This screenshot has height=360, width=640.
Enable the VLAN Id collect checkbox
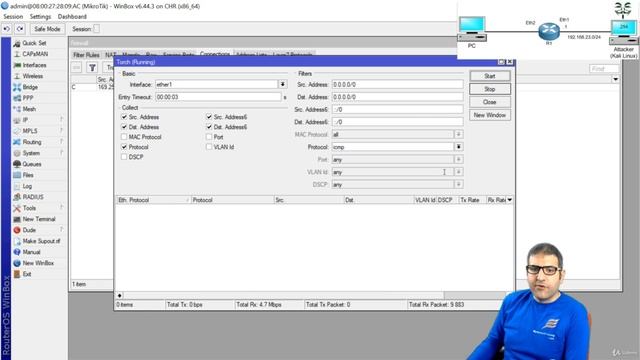[x=209, y=147]
